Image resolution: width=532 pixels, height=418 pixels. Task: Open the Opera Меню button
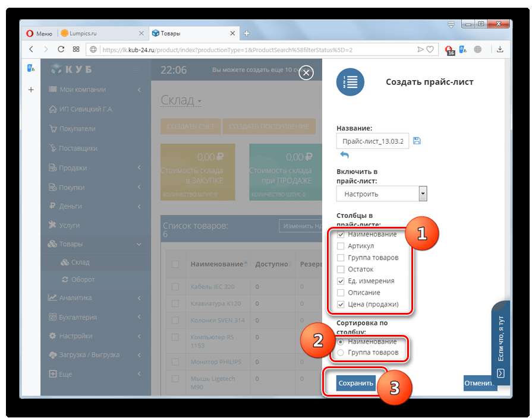tap(39, 33)
